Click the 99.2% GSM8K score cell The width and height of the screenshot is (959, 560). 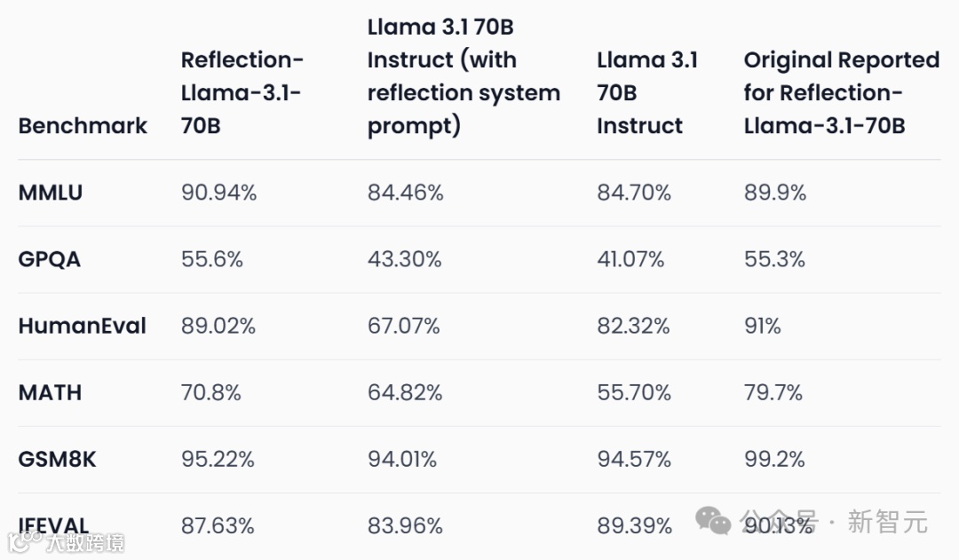click(774, 459)
